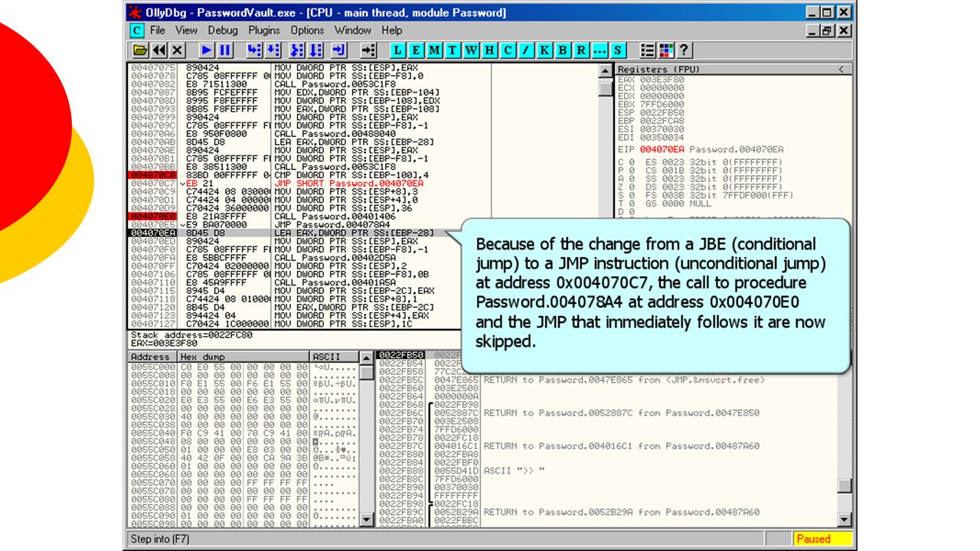
Task: Click the Go to address icon
Action: (369, 50)
